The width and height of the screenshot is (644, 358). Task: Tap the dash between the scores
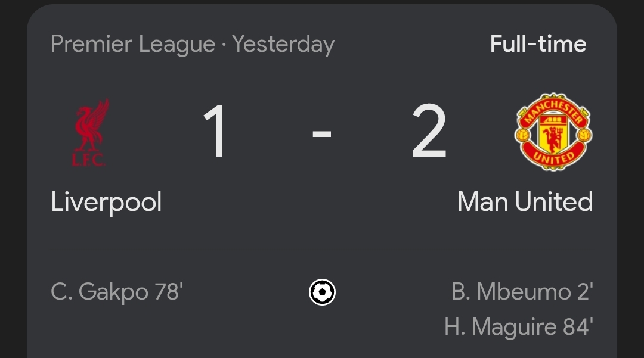322,133
